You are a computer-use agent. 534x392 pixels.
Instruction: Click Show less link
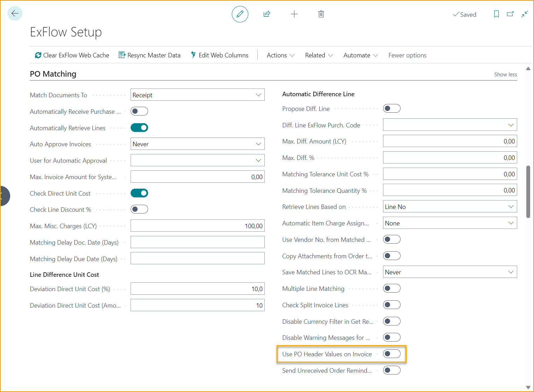tap(505, 75)
